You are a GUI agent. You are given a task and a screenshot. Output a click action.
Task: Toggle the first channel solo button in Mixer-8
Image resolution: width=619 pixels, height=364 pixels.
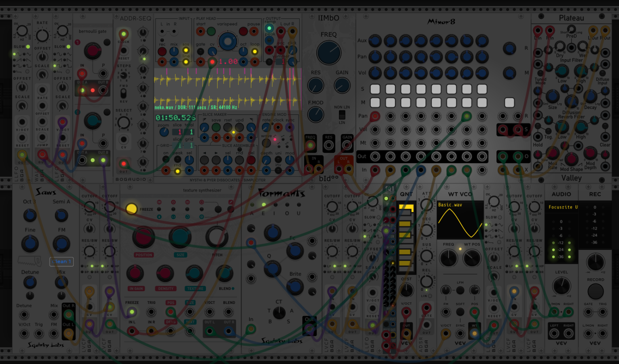[x=375, y=89]
